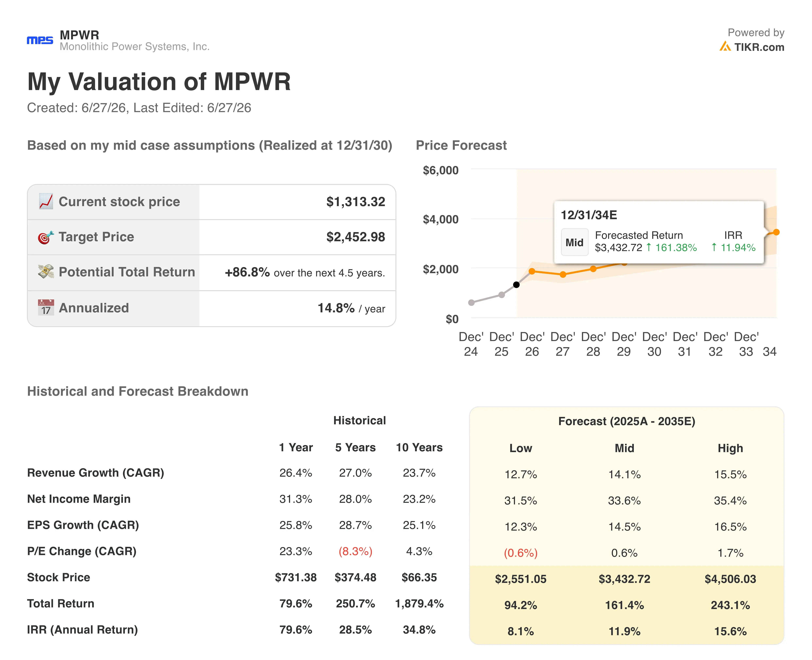
Task: Click the 33.6% mid net income margin
Action: 624,500
